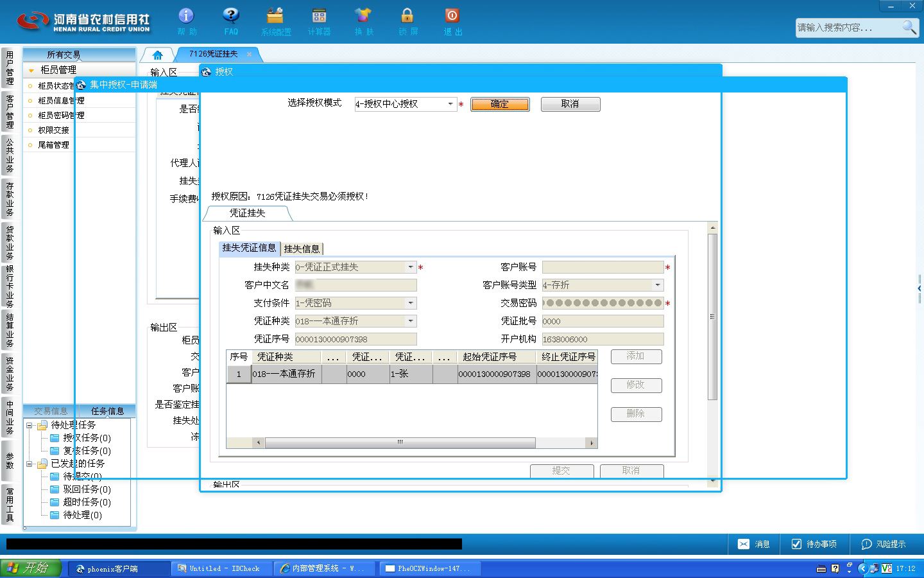This screenshot has width=924, height=578.
Task: Open 尾箱管理 menu item
Action: click(53, 145)
